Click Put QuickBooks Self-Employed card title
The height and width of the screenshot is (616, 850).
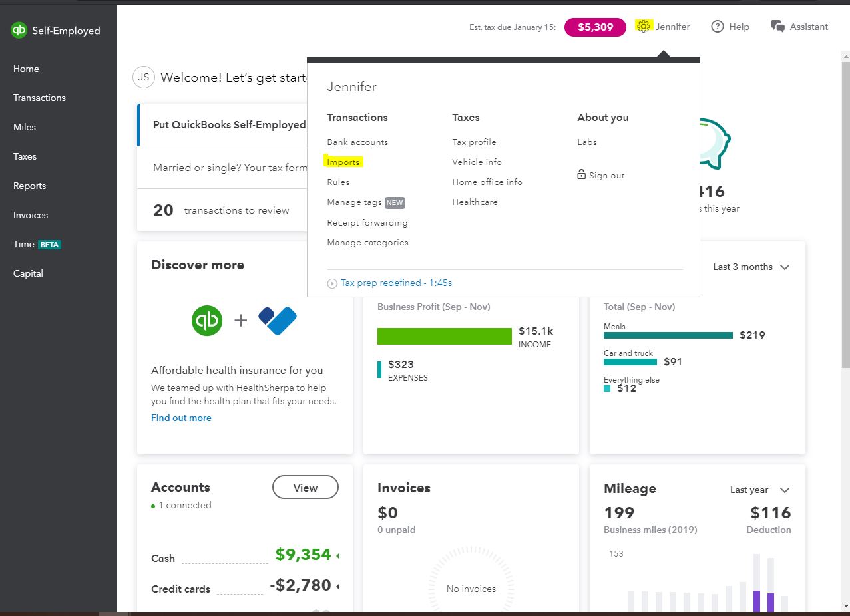(x=229, y=124)
